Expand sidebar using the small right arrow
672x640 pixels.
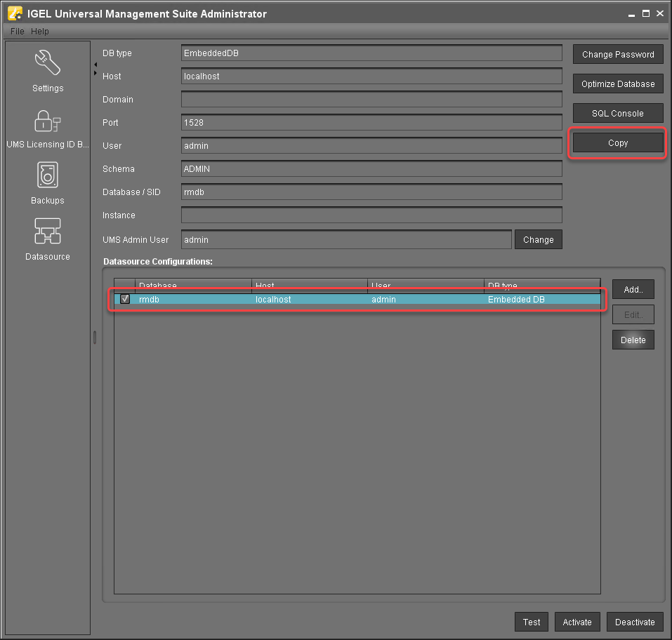[x=95, y=73]
